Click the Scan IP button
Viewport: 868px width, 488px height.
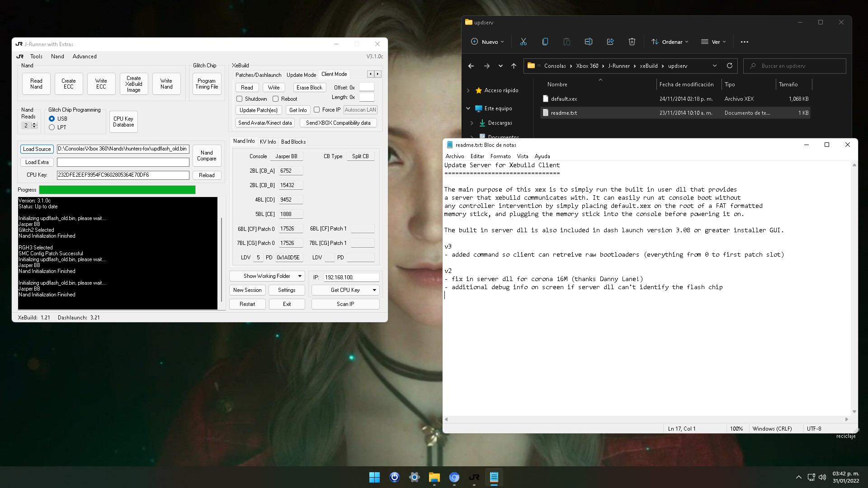click(x=345, y=304)
